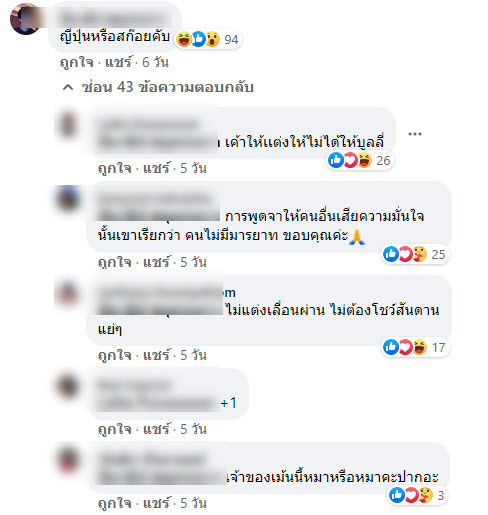488x515 pixels.
Task: Collapse the 43 replies thread chevron
Action: [x=68, y=87]
